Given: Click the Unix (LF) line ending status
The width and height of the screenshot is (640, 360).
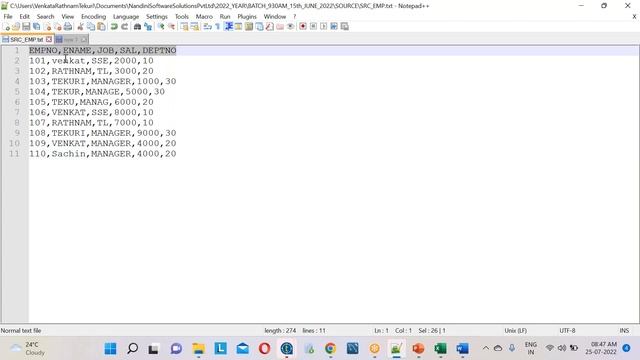Looking at the screenshot, I should [516, 331].
